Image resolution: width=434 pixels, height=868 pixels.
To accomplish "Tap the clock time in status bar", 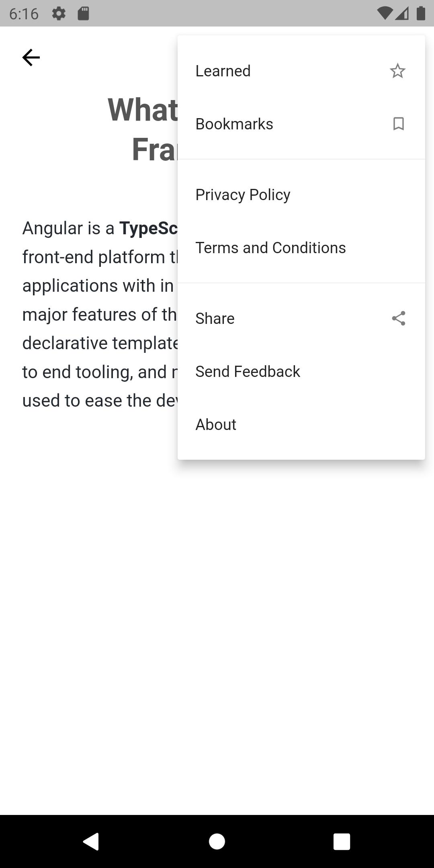I will coord(24,14).
